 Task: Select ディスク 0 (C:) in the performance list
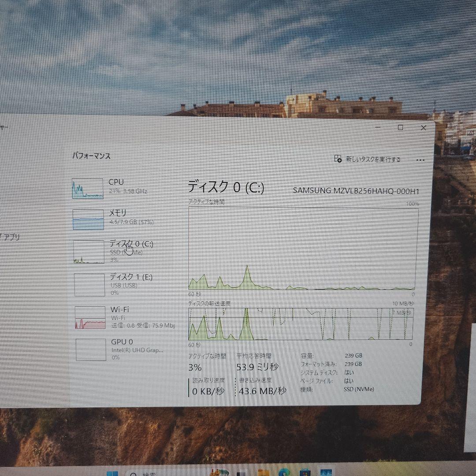131,244
